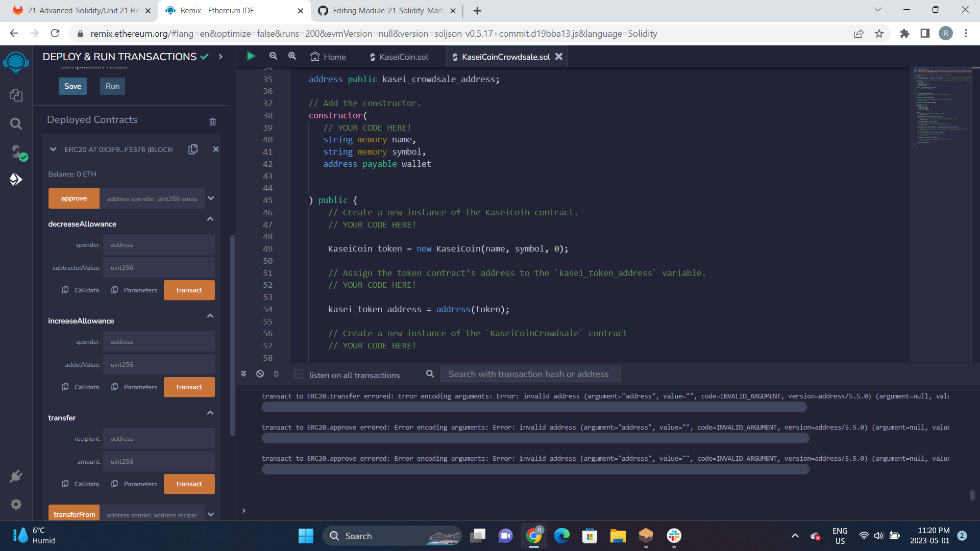Click the transferFrom button
This screenshot has height=551, width=980.
tap(74, 513)
